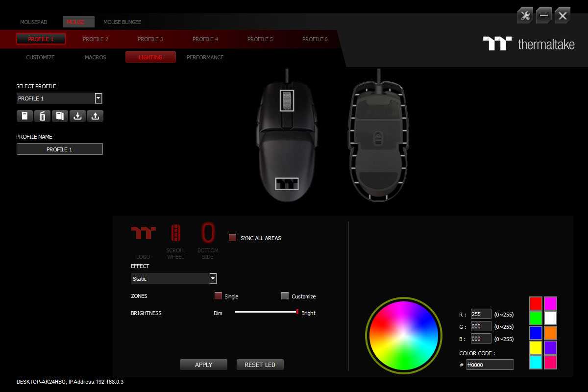
Task: Pick the orange color swatch
Action: coord(550,333)
